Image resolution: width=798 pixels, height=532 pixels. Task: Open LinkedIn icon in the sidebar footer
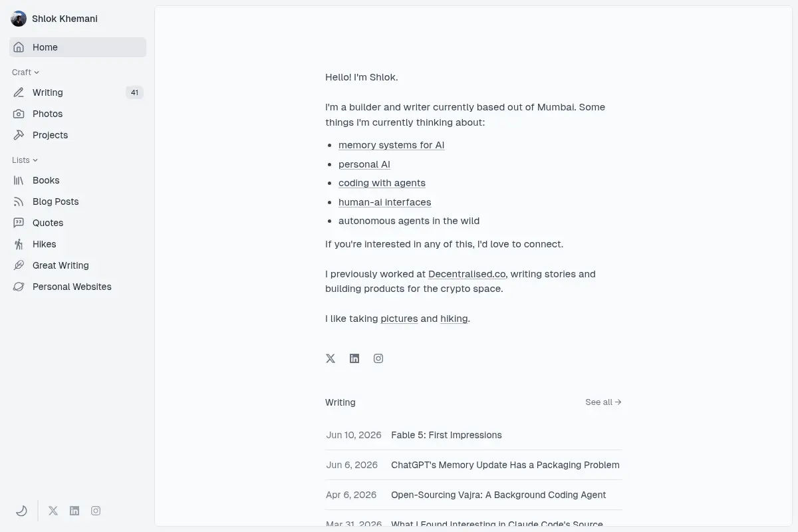coord(74,511)
